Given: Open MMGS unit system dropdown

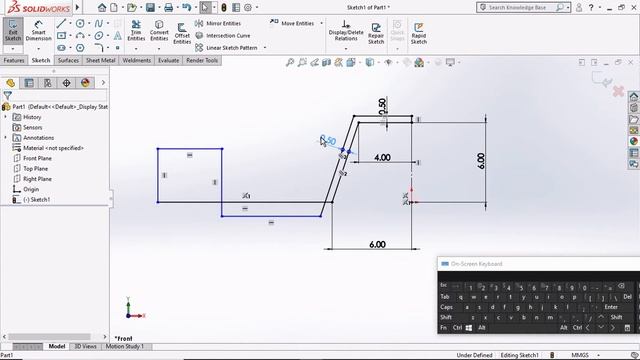Looking at the screenshot, I should (x=599, y=356).
